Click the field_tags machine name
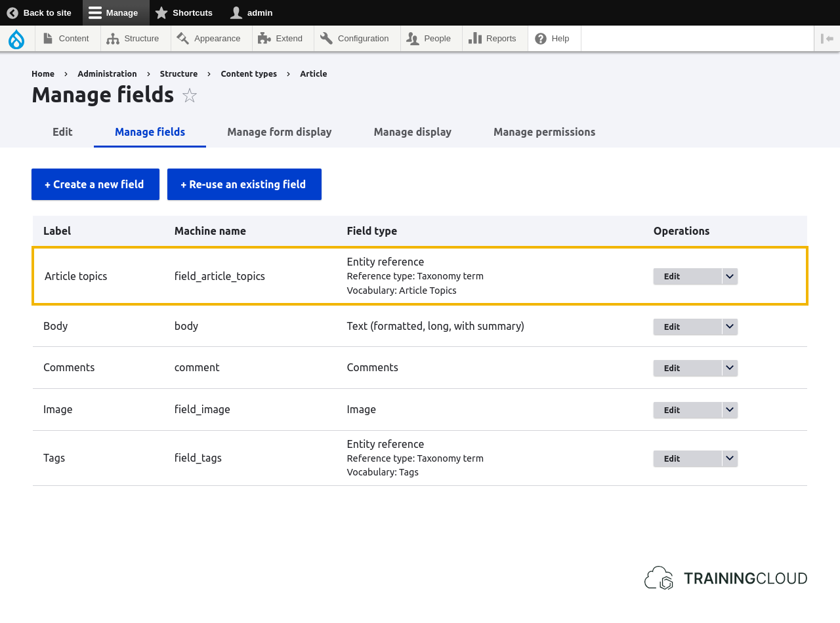Viewport: 840px width, 623px height. pyautogui.click(x=198, y=458)
